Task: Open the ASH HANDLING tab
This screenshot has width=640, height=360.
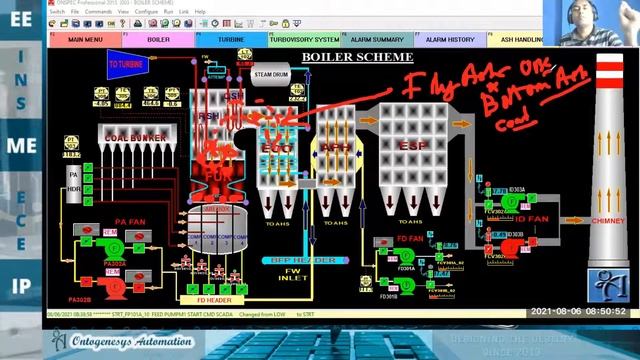Action: pyautogui.click(x=515, y=40)
